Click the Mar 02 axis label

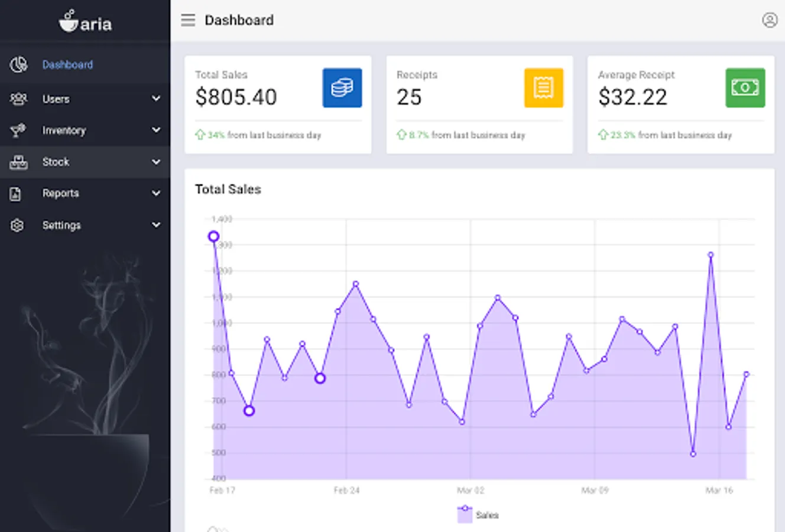471,490
